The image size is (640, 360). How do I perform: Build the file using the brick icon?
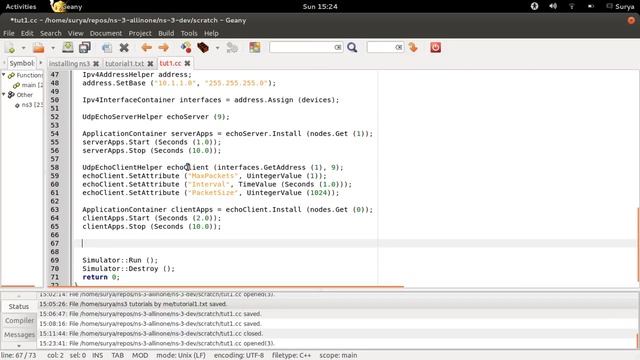click(x=203, y=48)
